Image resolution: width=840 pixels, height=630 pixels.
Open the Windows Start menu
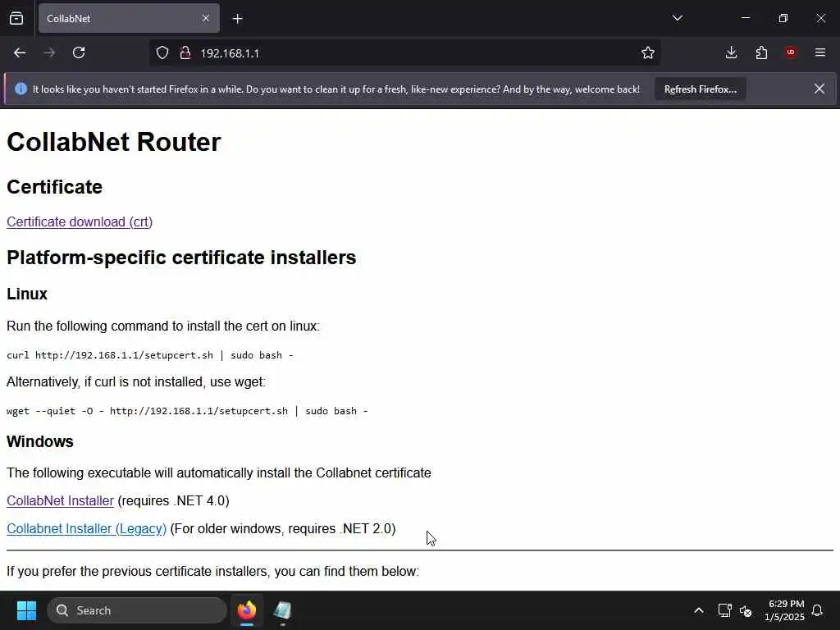(x=26, y=610)
